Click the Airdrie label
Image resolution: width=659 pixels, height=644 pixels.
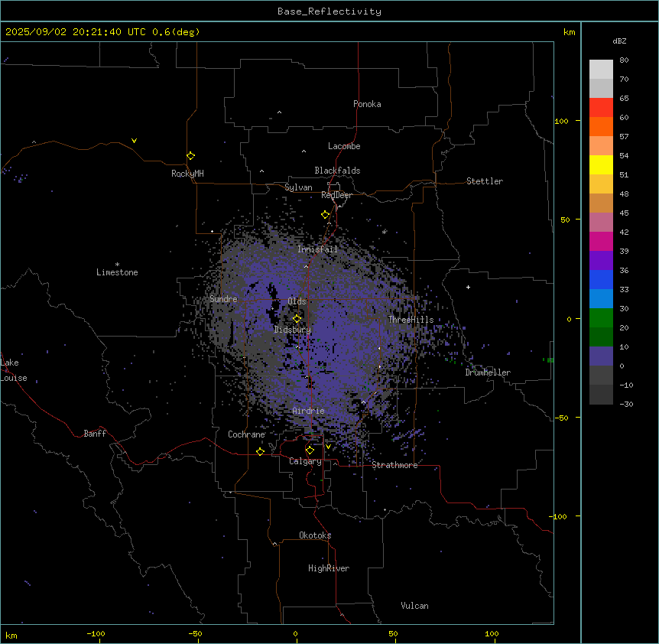point(308,411)
